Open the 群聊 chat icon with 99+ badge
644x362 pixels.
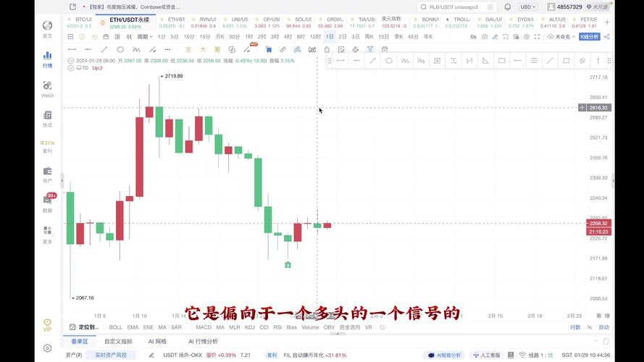click(x=47, y=203)
